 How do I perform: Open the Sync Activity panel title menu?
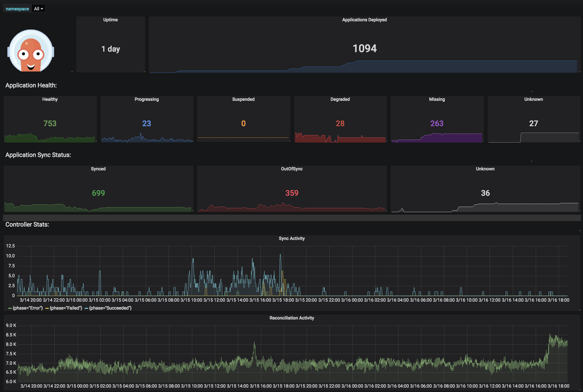[x=291, y=239]
